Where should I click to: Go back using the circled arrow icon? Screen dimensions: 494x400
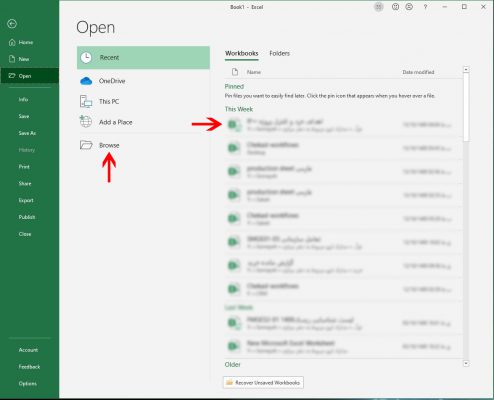click(12, 24)
